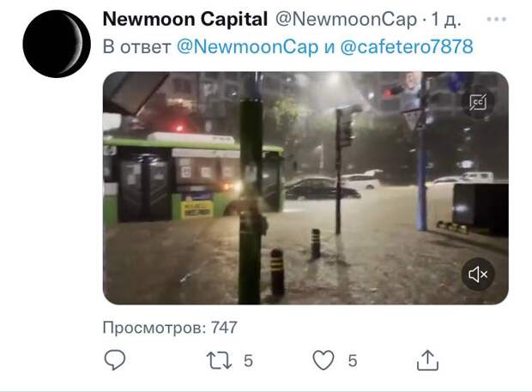Unmute the video with the speaker icon
The width and height of the screenshot is (532, 392).
478,274
